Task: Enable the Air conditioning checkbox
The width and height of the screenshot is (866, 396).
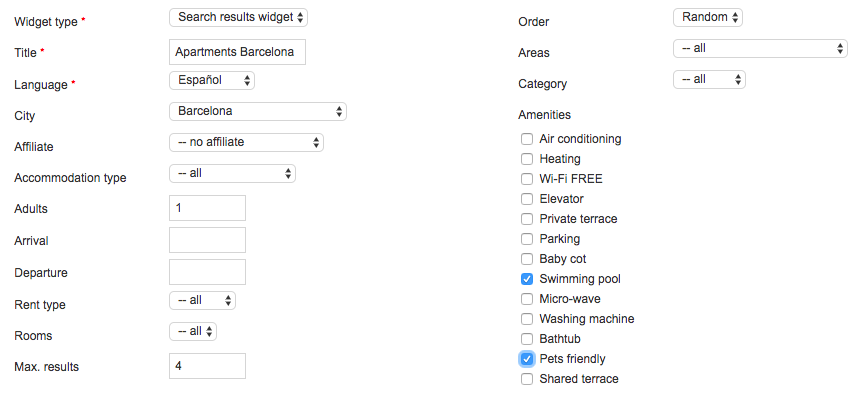Action: [x=527, y=139]
